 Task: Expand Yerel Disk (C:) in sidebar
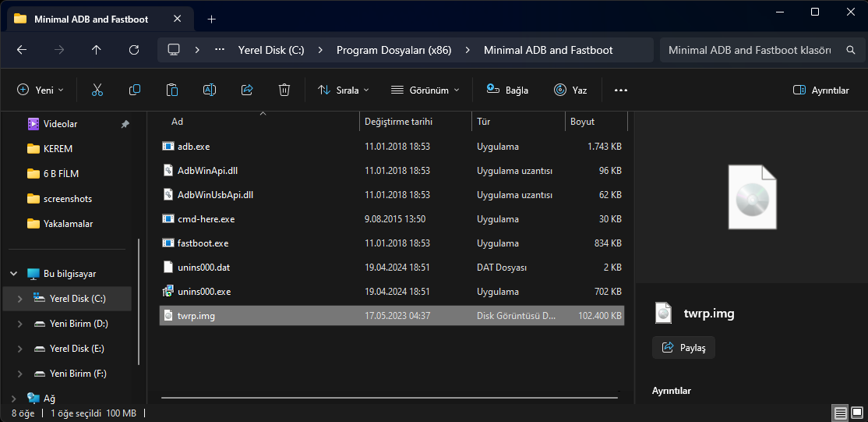(x=20, y=299)
